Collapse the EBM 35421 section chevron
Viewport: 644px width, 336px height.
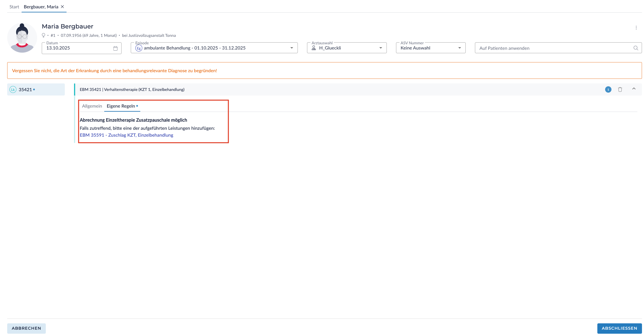634,89
